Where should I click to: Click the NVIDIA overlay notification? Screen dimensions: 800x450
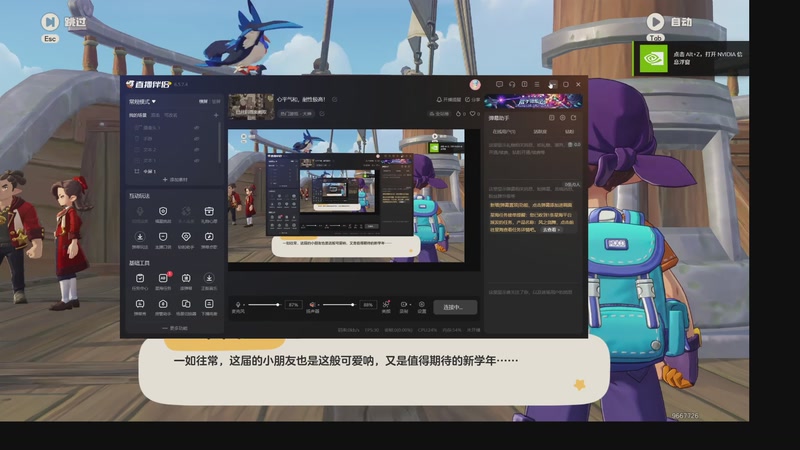click(x=691, y=58)
